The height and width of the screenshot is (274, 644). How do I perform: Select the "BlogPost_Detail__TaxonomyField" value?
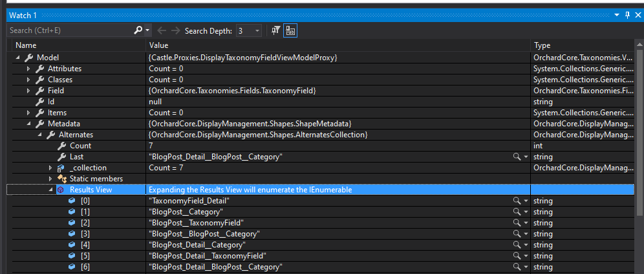click(x=208, y=256)
